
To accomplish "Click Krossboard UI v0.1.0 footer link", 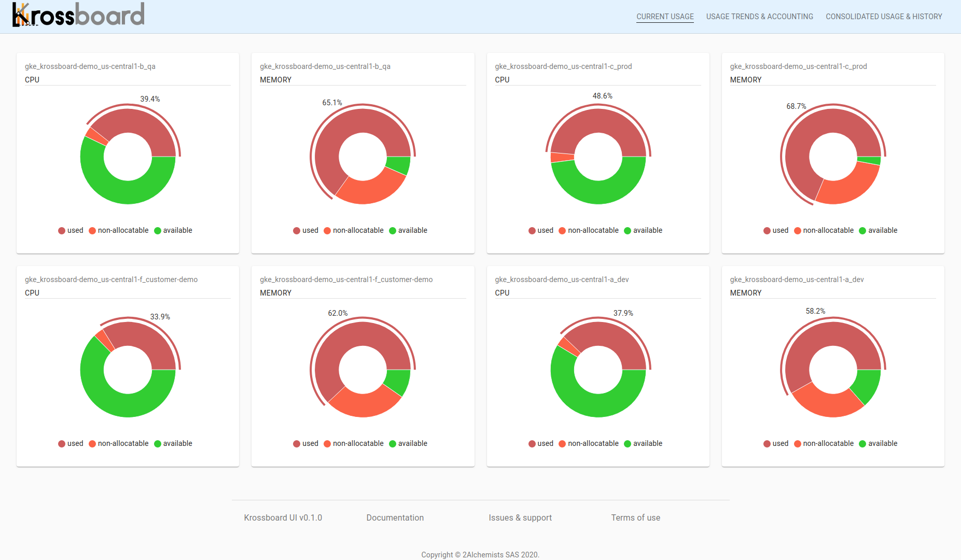I will (283, 517).
